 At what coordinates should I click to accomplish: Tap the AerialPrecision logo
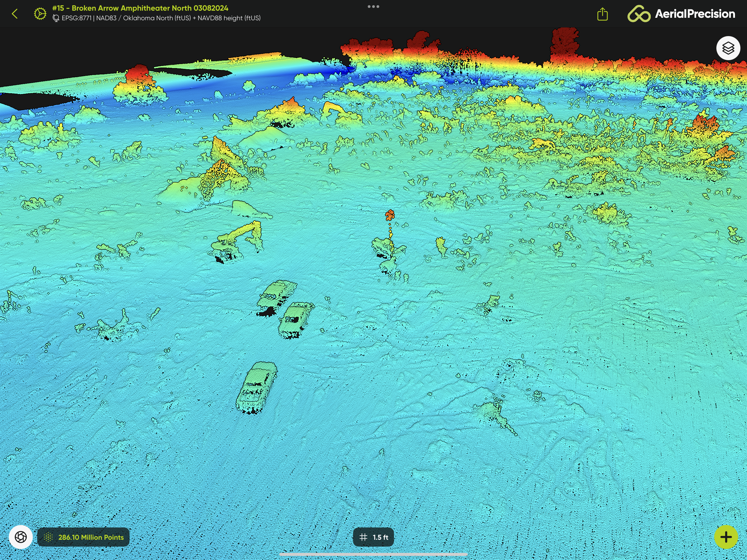click(x=681, y=14)
